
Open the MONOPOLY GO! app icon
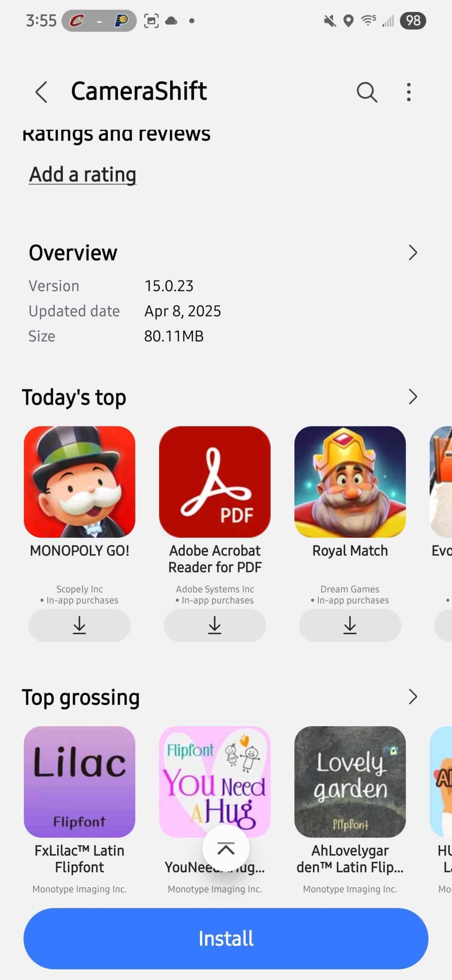tap(80, 481)
